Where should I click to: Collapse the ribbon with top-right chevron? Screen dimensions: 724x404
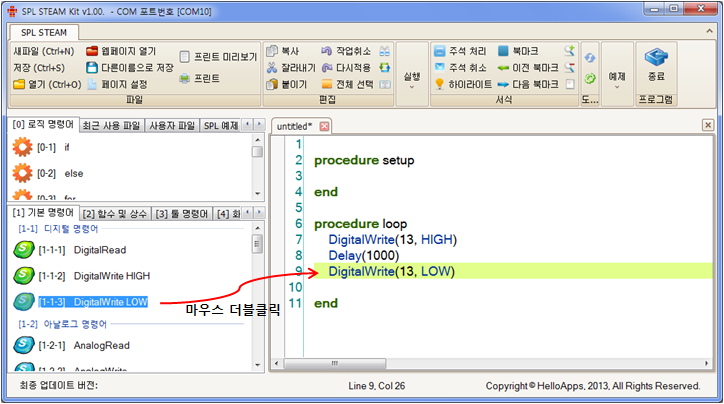coord(709,31)
